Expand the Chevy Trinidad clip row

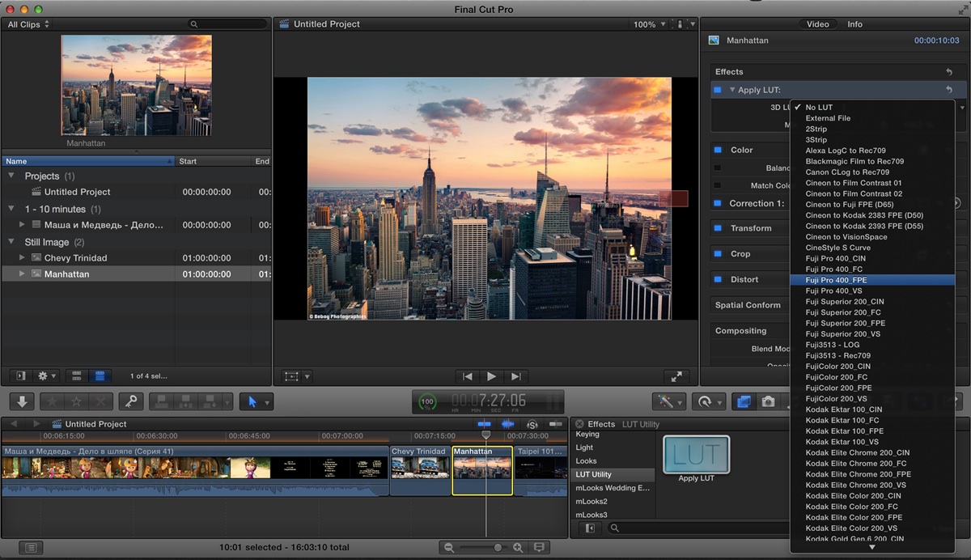coord(22,258)
